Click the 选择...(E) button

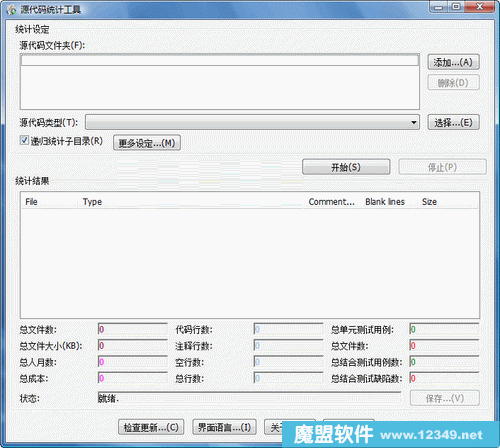453,122
